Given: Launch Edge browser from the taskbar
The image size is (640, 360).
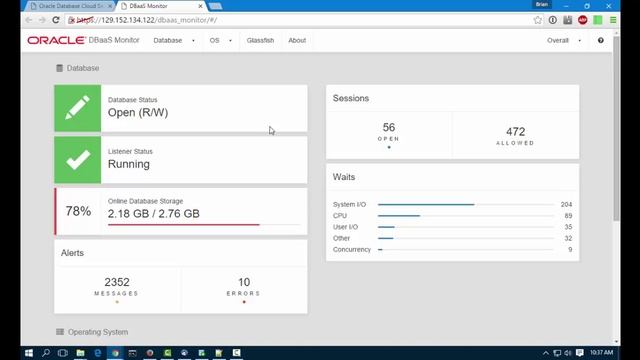Looking at the screenshot, I should tap(98, 353).
